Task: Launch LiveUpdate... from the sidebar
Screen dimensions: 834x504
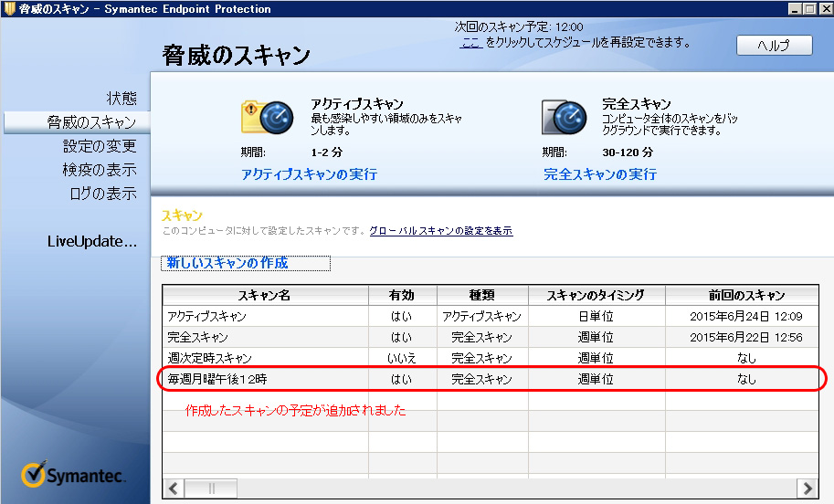Action: click(92, 241)
